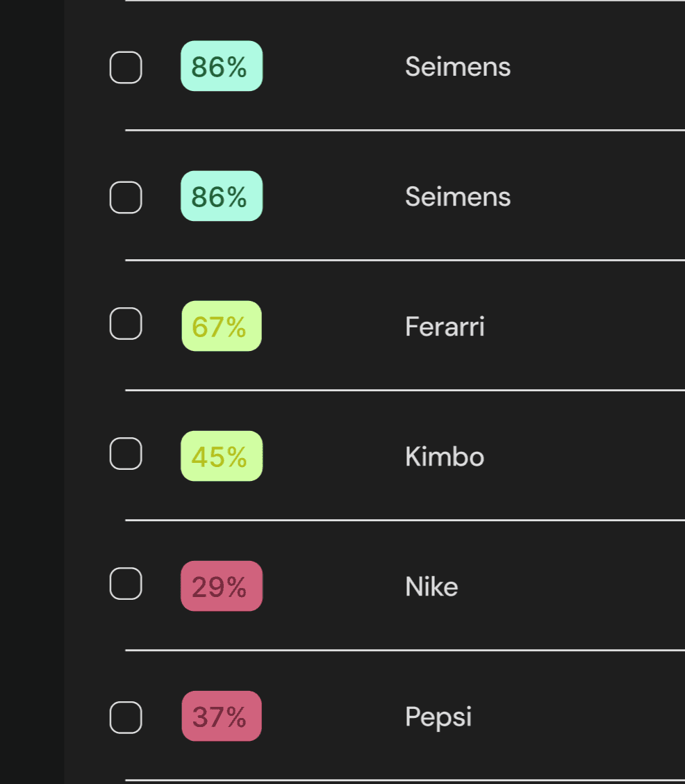This screenshot has width=685, height=784.
Task: Select the green 67% badge for Ferarri
Action: [221, 326]
